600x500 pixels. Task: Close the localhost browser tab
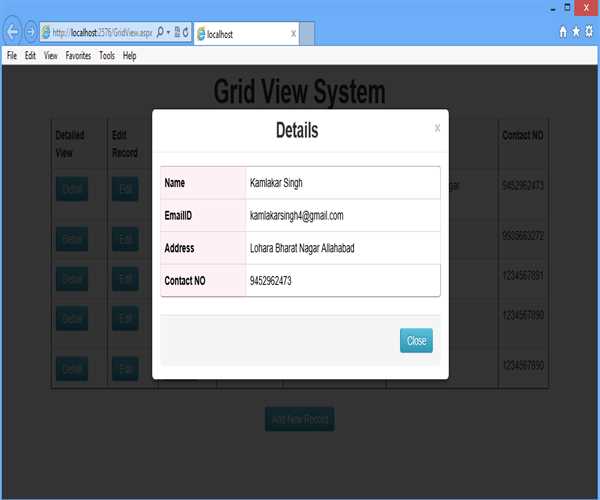pyautogui.click(x=293, y=33)
